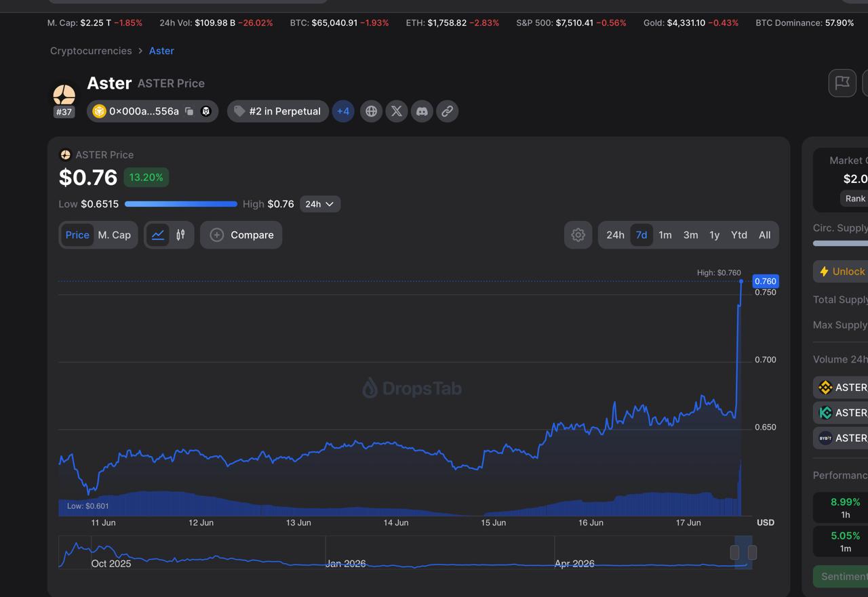Open chart settings gear

click(578, 235)
